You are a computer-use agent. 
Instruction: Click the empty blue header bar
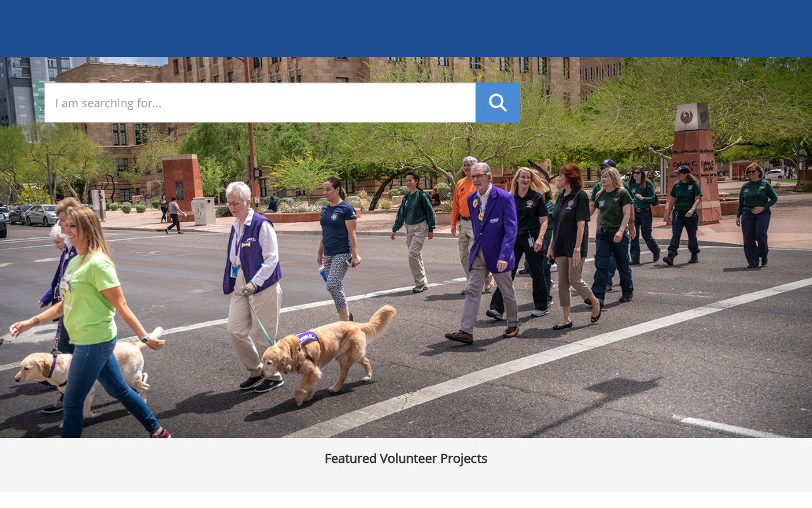pyautogui.click(x=406, y=29)
